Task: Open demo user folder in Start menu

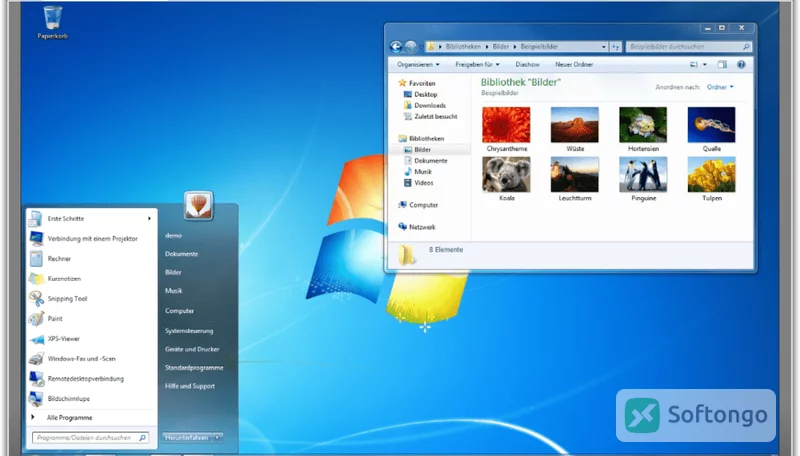Action: [173, 236]
